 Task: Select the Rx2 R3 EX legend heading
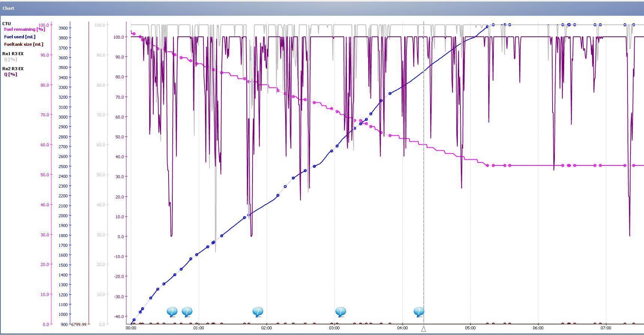point(13,69)
